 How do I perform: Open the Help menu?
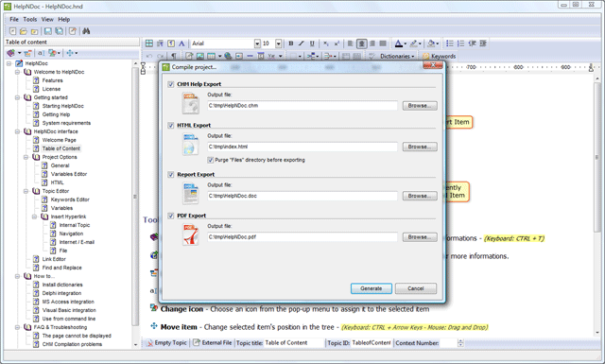64,19
